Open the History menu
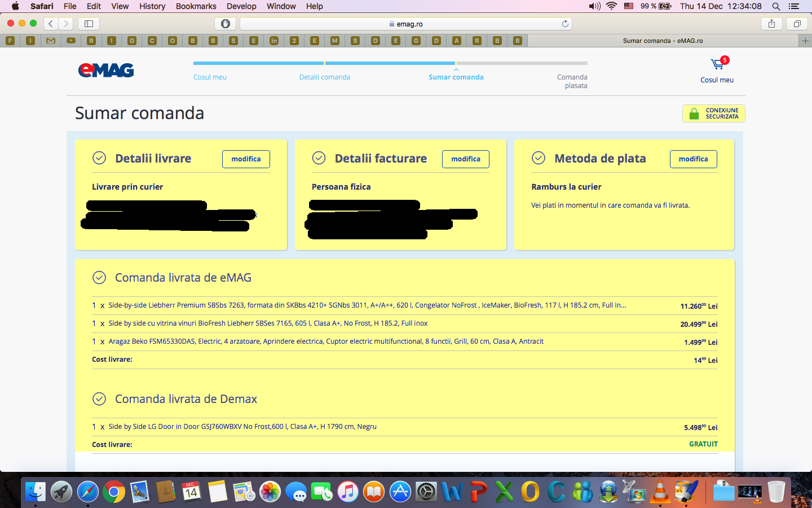The width and height of the screenshot is (812, 508). coord(152,6)
